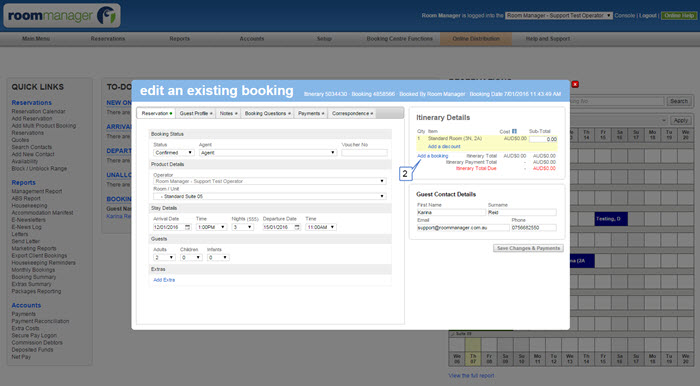The width and height of the screenshot is (700, 386).
Task: Click the Console link
Action: [x=625, y=16]
